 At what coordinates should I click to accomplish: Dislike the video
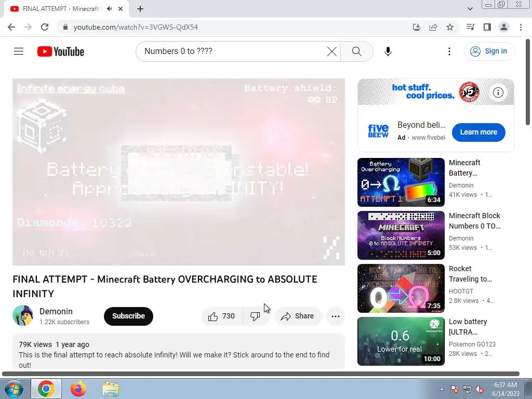pos(256,316)
